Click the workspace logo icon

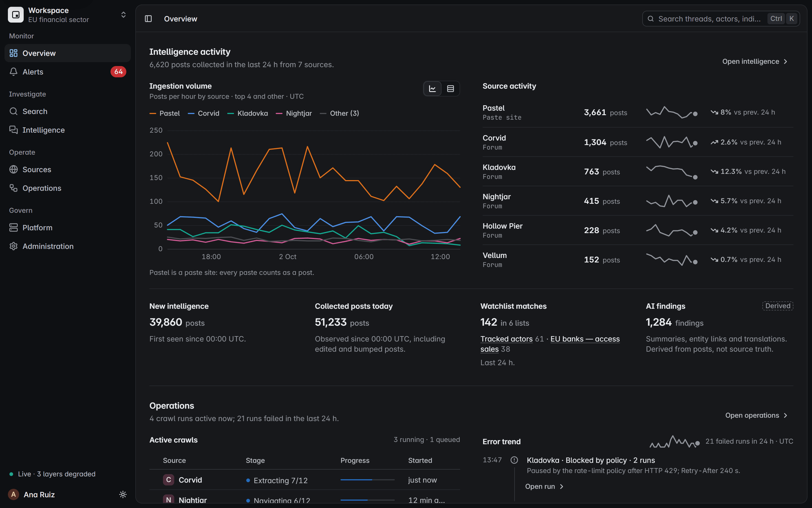coord(16,15)
